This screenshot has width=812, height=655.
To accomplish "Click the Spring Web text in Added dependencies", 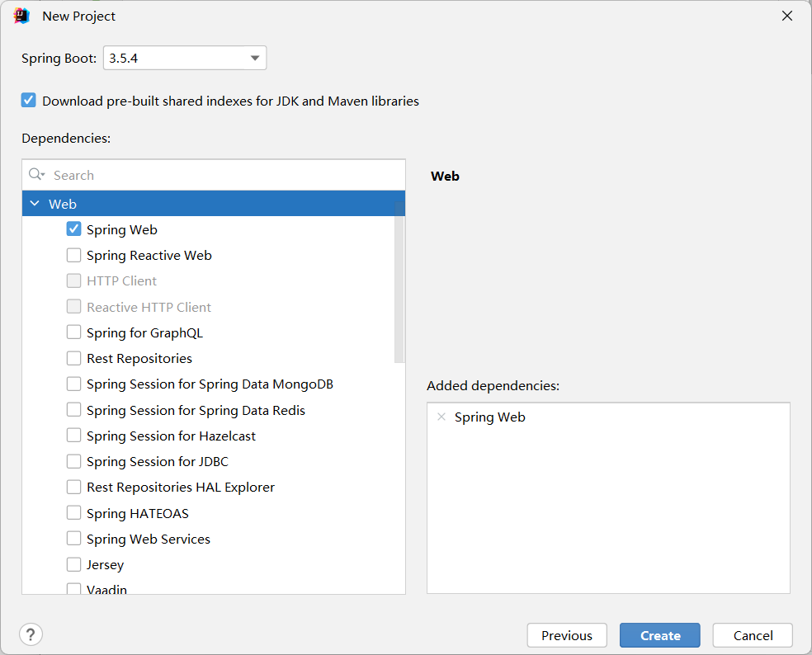I will (490, 417).
